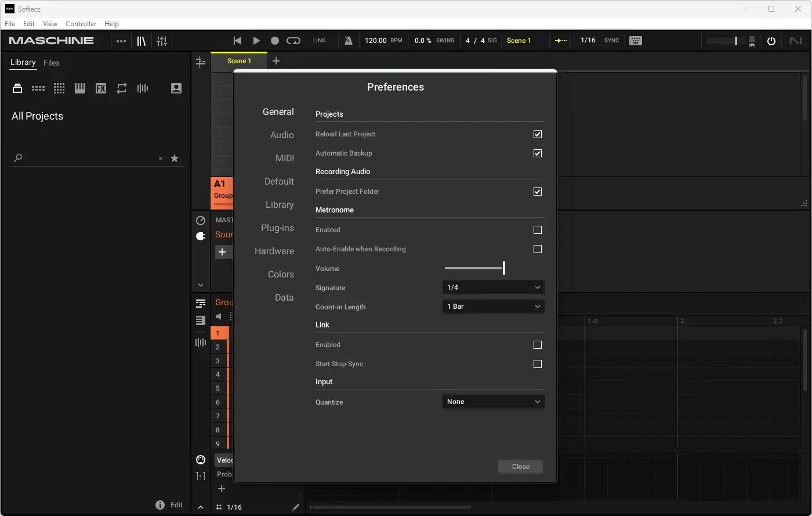Image resolution: width=812 pixels, height=516 pixels.
Task: Close the Preferences dialog
Action: (521, 467)
